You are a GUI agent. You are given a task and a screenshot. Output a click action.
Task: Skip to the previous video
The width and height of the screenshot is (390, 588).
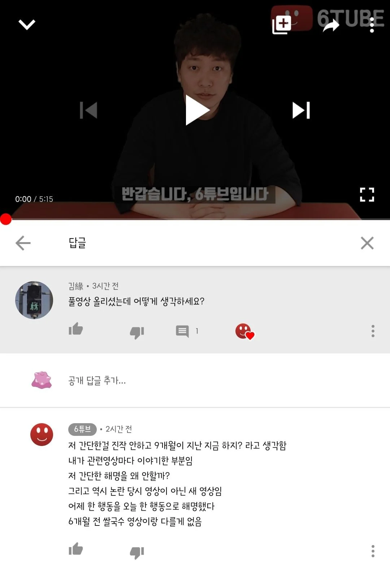coord(88,110)
